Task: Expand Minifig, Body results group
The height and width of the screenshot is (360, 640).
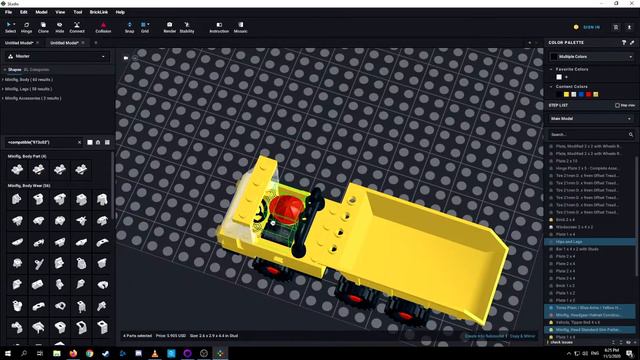Action: [x=29, y=80]
